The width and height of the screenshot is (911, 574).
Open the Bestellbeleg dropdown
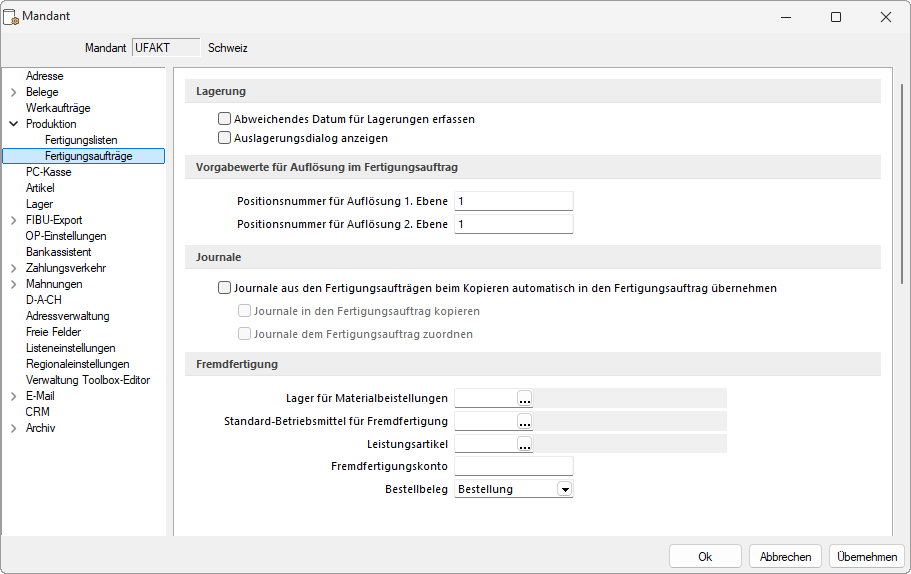point(565,489)
